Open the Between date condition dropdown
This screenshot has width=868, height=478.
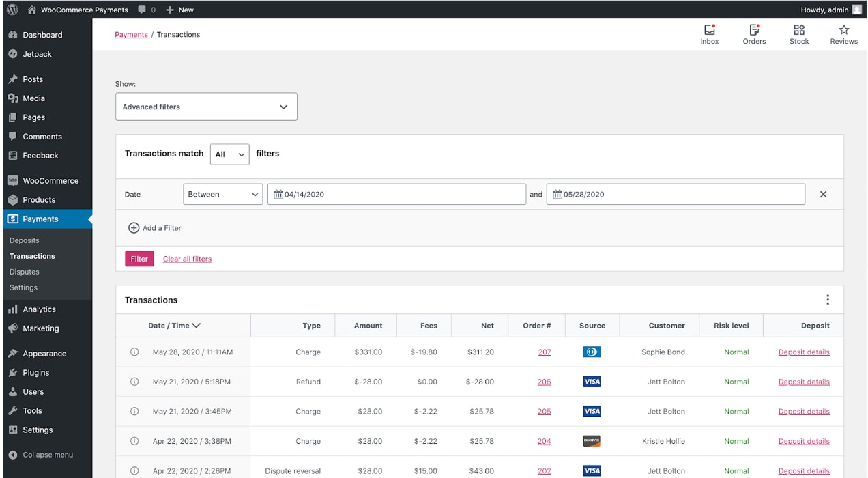click(x=222, y=195)
